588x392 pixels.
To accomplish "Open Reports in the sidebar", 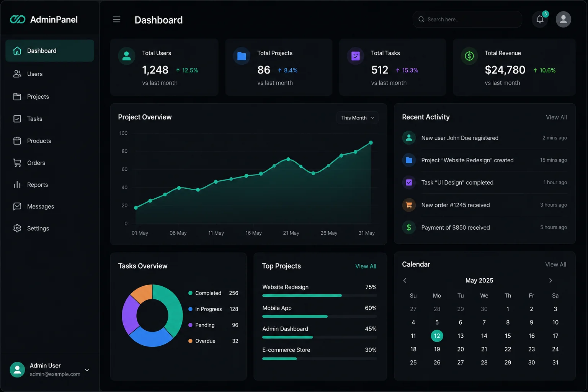I will pyautogui.click(x=50, y=185).
